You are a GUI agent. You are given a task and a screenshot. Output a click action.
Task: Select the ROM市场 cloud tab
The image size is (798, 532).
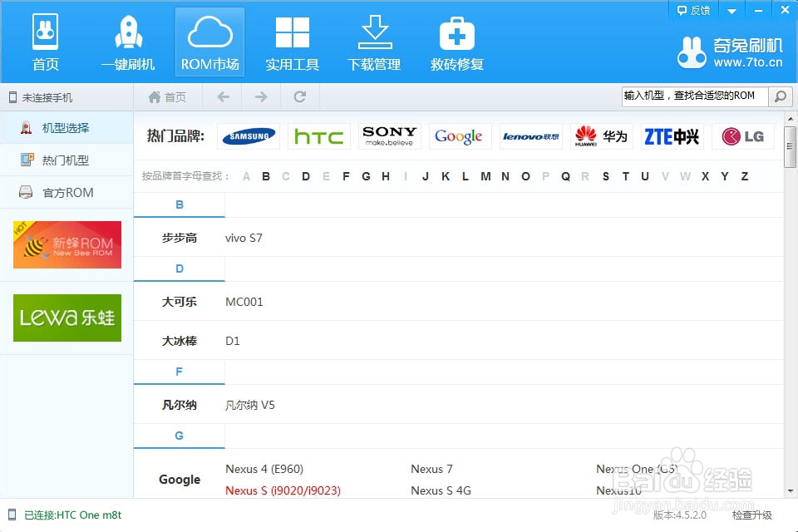[x=209, y=42]
